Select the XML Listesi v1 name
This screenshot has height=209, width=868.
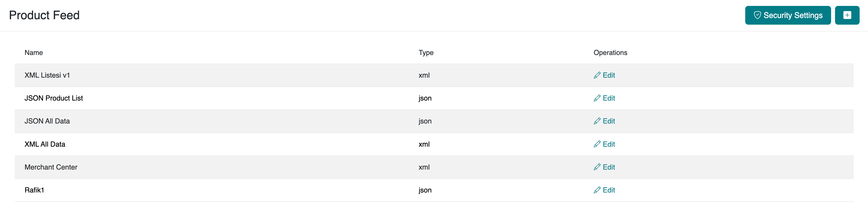click(x=47, y=75)
